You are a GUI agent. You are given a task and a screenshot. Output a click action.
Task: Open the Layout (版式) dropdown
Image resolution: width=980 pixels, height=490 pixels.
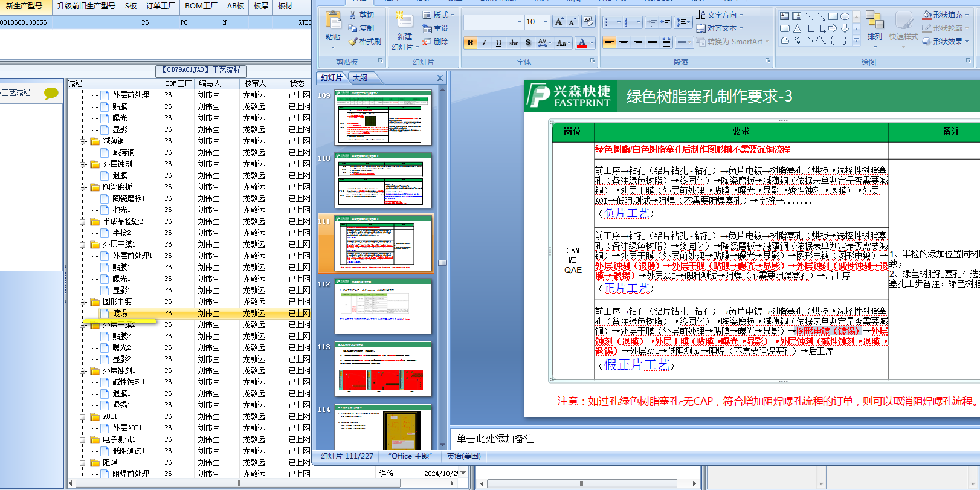(439, 15)
